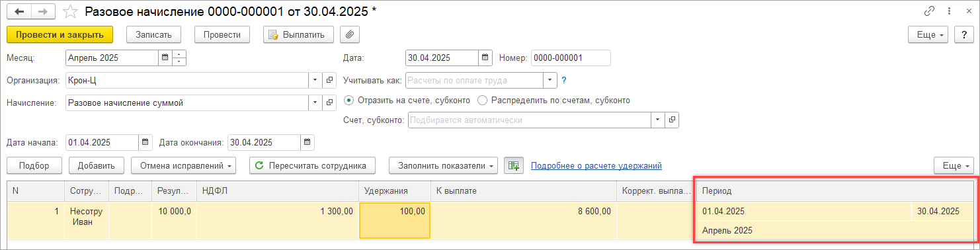Click the НДФЛ column header
Screen dimensions: 980x250
tap(278, 190)
